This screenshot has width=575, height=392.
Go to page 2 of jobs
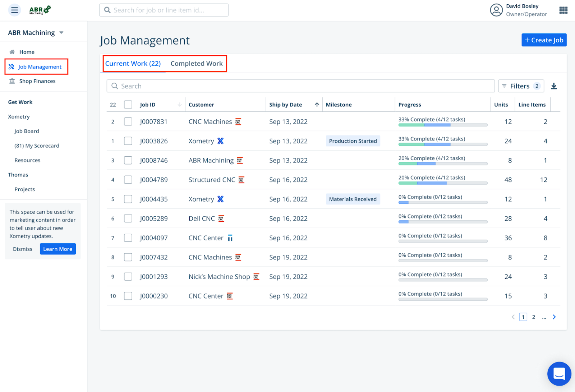click(534, 317)
